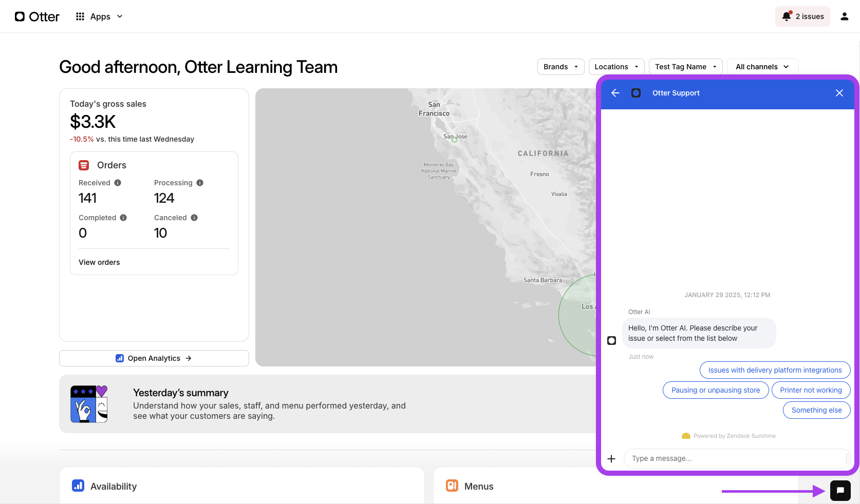Expand the Brands filter dropdown
860x504 pixels.
[x=560, y=67]
